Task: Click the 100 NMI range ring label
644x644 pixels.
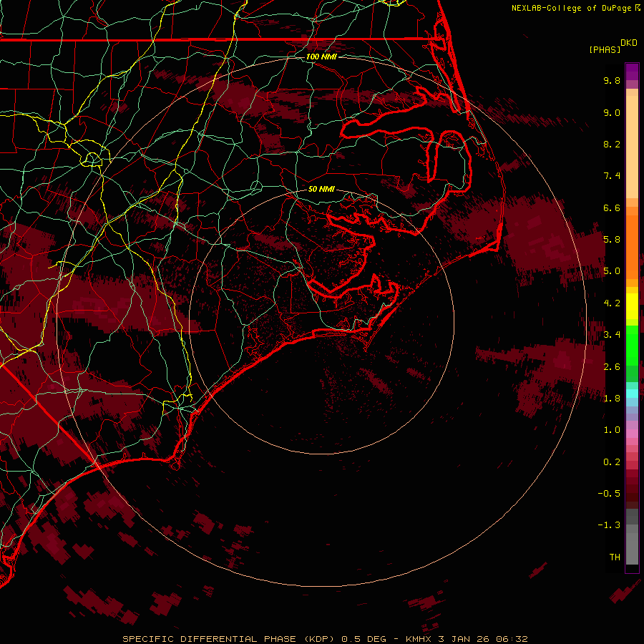Action: coord(321,57)
